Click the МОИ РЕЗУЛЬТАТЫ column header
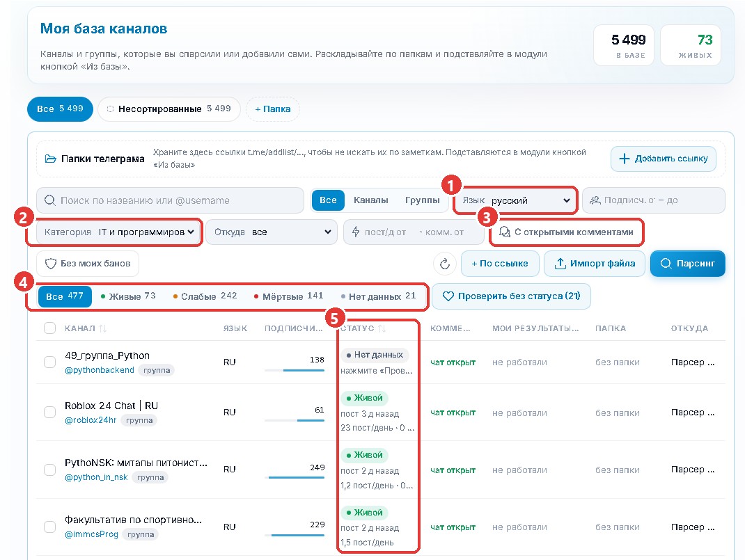The width and height of the screenshot is (745, 560). click(x=535, y=328)
